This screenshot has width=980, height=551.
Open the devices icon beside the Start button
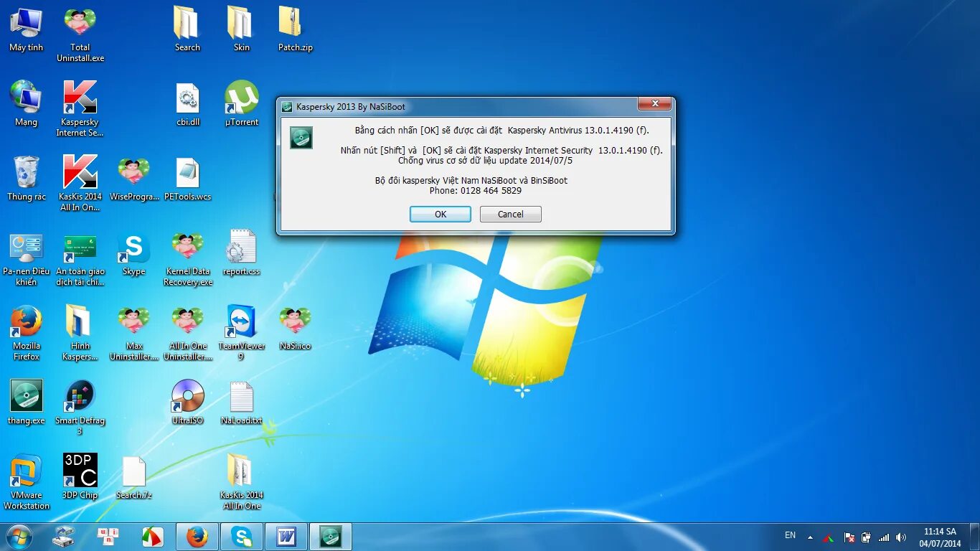tap(65, 536)
